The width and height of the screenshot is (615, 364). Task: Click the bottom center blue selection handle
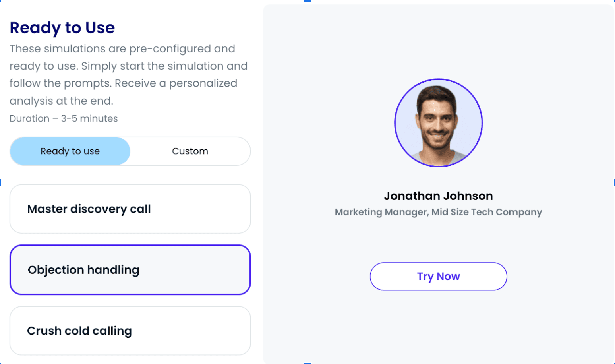click(307, 363)
